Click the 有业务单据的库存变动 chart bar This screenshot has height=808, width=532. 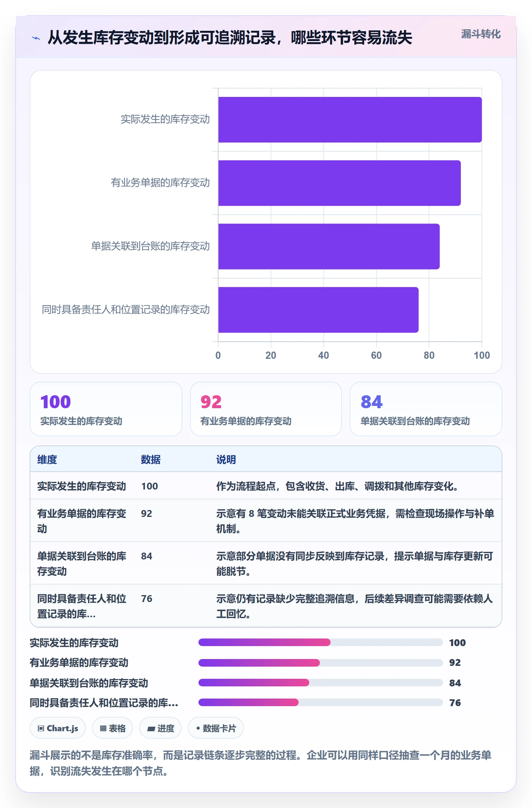(339, 183)
